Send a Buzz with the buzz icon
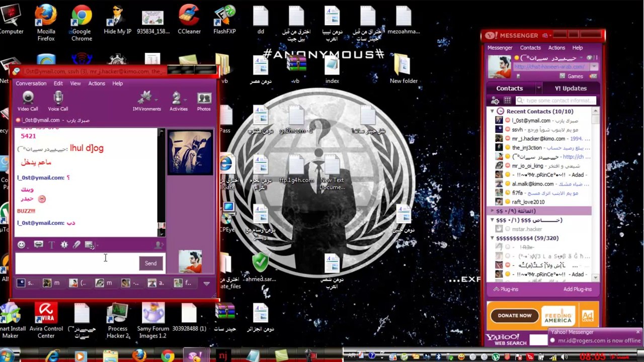The image size is (644, 362). (64, 245)
